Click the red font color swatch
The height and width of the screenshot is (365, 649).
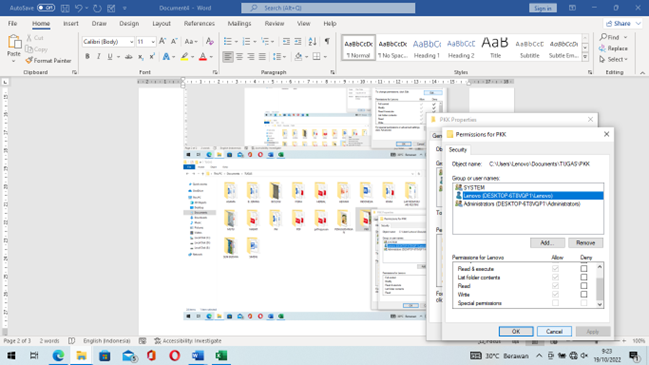click(203, 57)
